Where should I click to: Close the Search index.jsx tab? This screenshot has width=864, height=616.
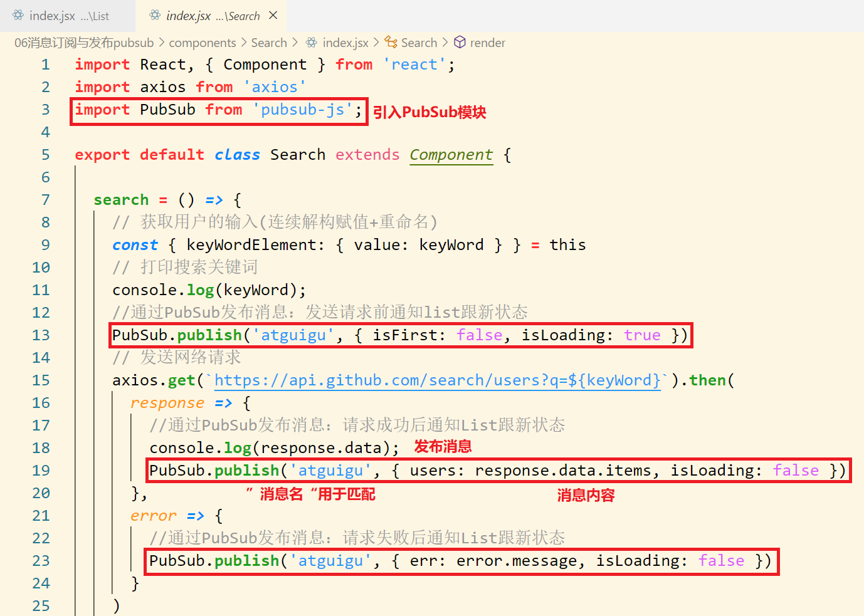[x=273, y=16]
